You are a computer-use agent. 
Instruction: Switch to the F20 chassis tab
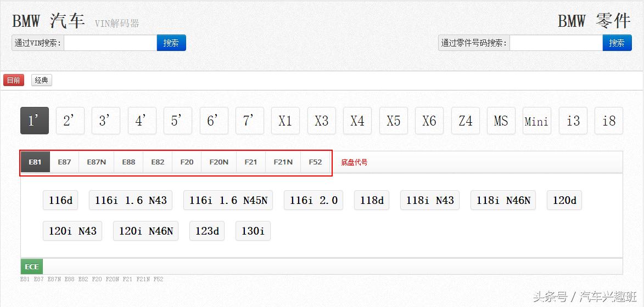[187, 162]
